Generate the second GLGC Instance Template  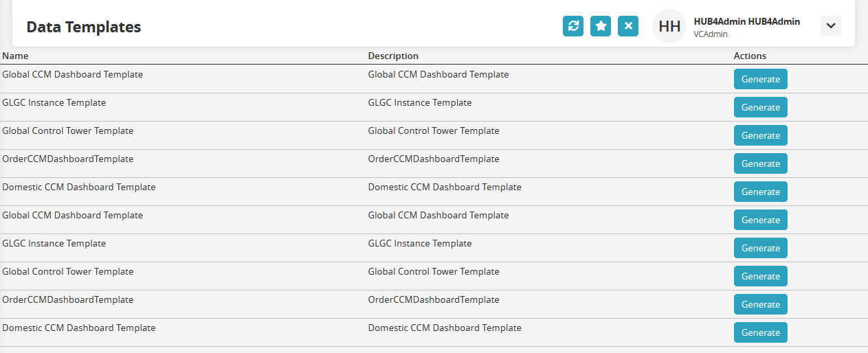coord(761,248)
